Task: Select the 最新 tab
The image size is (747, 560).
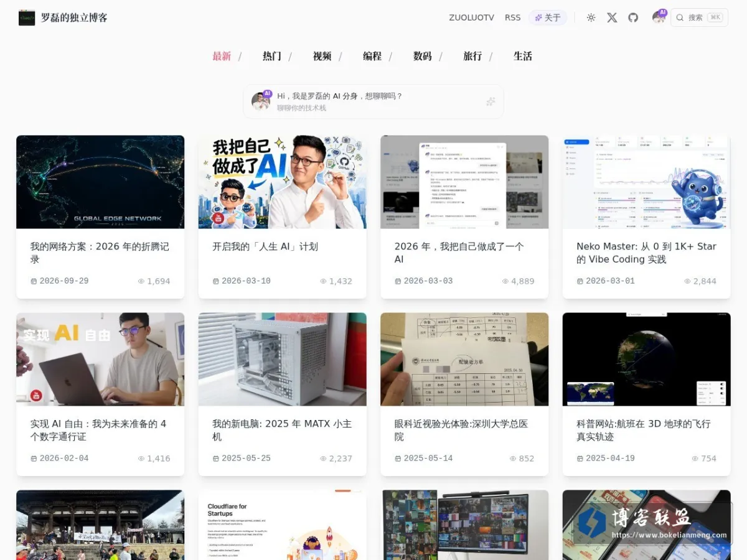Action: click(x=222, y=56)
